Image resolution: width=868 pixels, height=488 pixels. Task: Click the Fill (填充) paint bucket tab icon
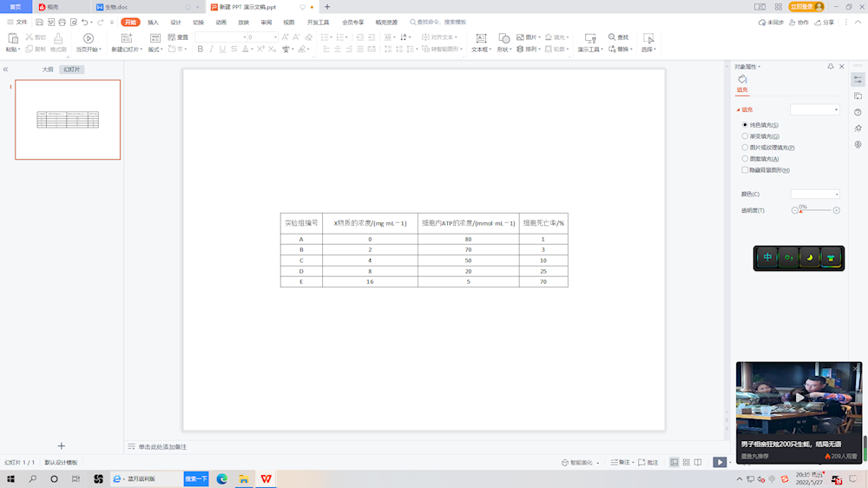pyautogui.click(x=742, y=79)
